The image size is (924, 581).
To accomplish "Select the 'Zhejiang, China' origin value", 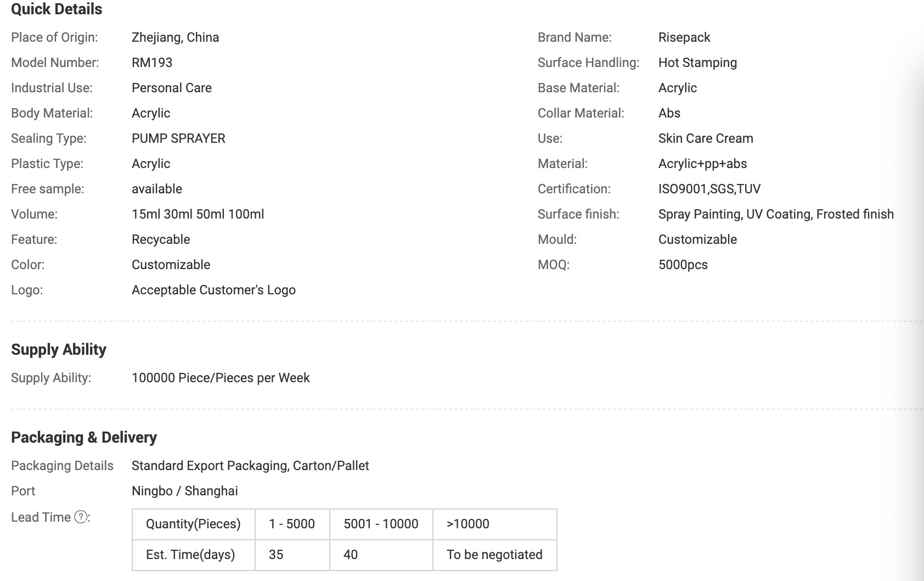I will (x=176, y=37).
